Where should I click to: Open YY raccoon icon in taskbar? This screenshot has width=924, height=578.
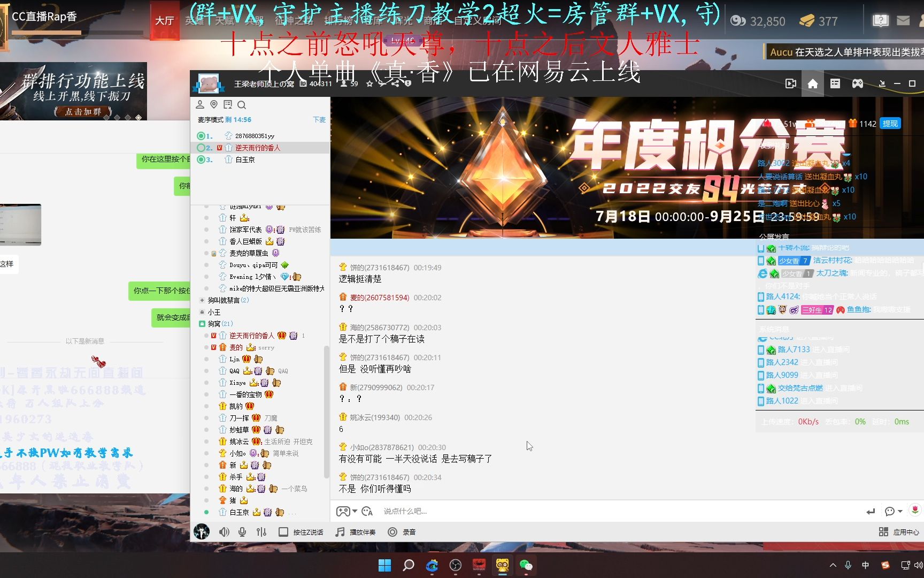click(x=503, y=565)
